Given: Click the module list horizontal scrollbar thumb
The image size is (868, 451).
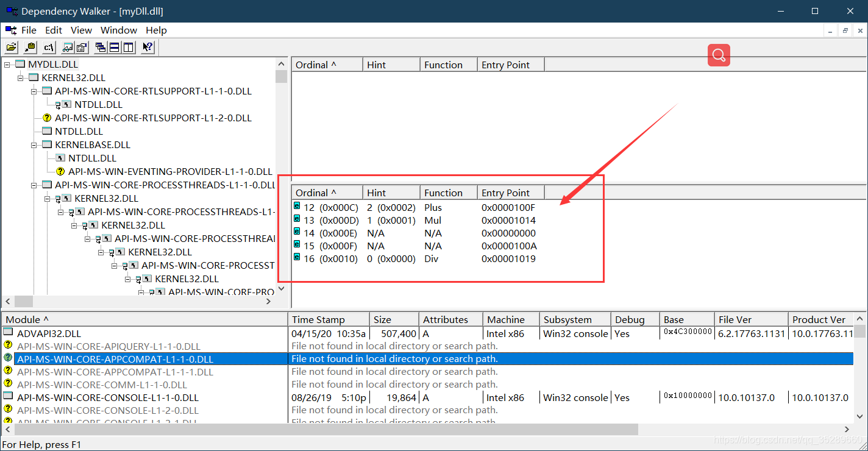Looking at the screenshot, I should (325, 429).
